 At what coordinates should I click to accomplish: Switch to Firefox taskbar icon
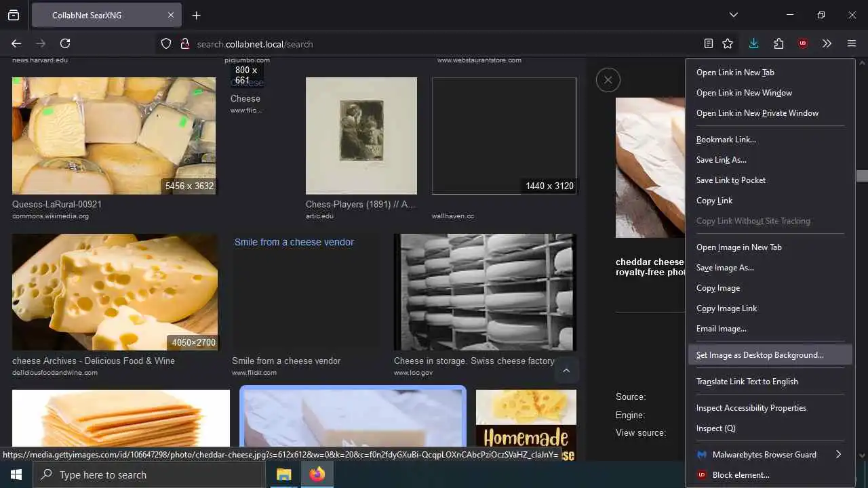pos(317,474)
